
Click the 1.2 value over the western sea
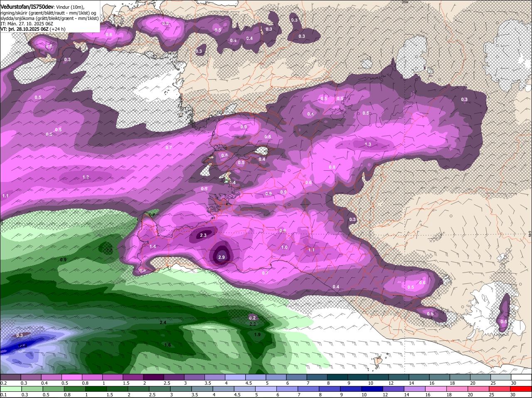[86, 177]
